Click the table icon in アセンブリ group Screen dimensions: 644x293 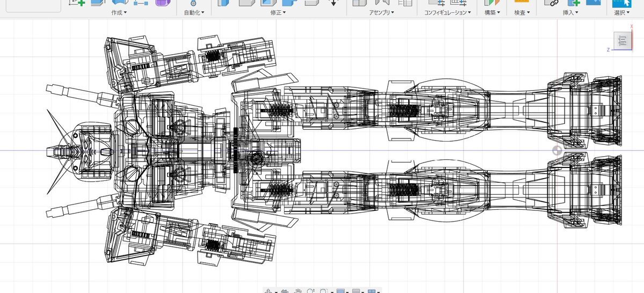pyautogui.click(x=405, y=2)
